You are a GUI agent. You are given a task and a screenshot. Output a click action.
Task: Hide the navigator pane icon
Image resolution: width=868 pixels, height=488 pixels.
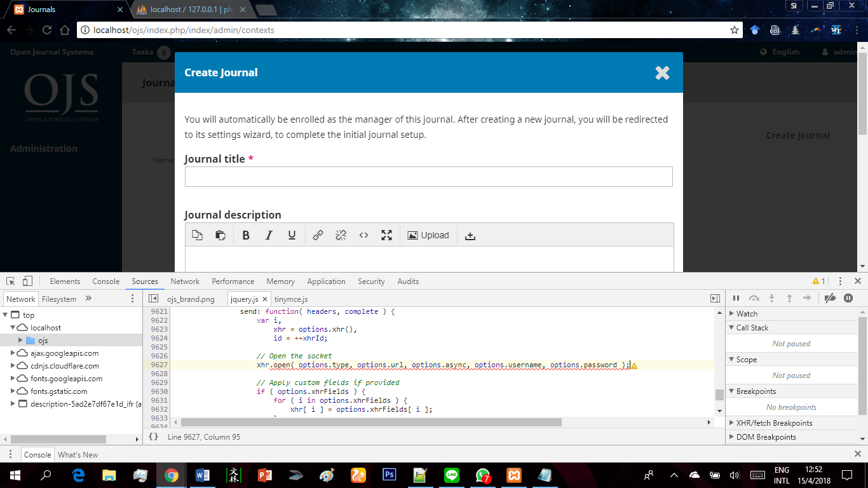[x=153, y=299]
